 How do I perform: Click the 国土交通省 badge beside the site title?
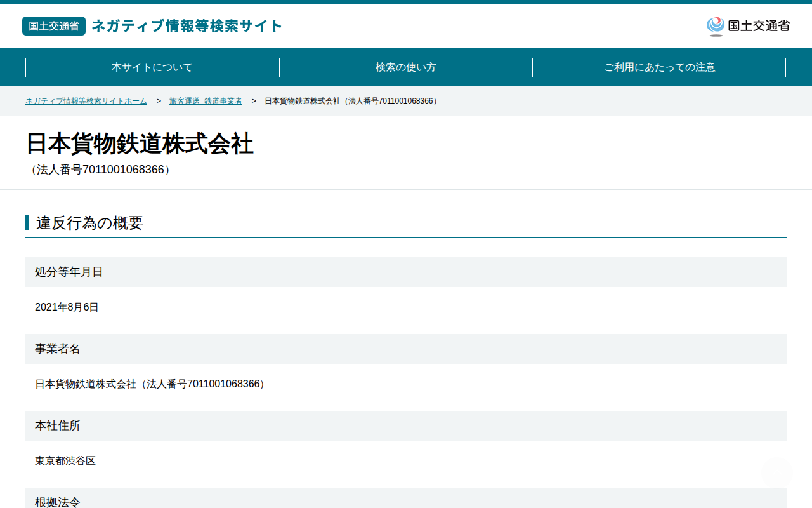54,26
